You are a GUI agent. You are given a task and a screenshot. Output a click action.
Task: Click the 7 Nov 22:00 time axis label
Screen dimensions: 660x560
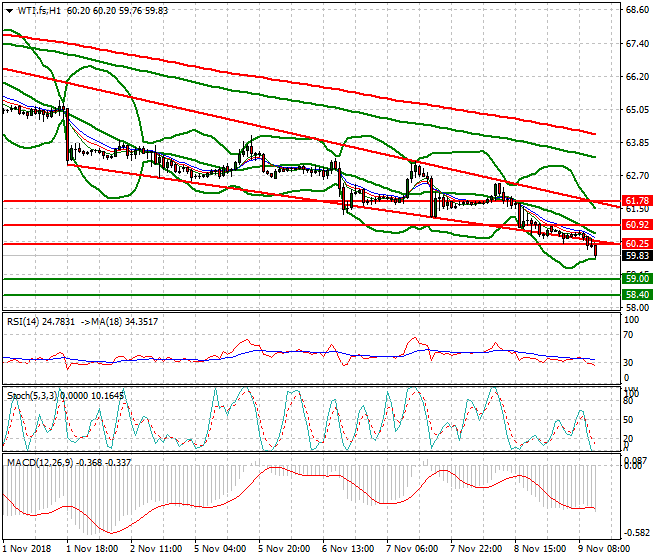[476, 549]
